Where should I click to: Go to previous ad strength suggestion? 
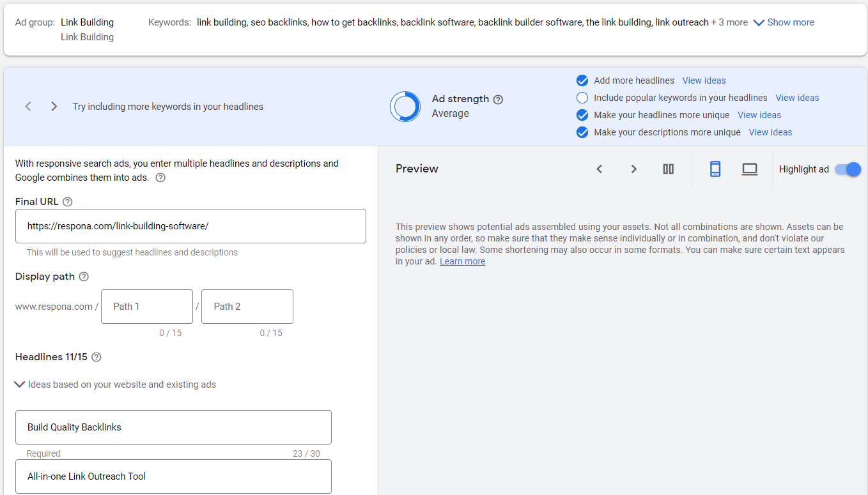pyautogui.click(x=28, y=107)
